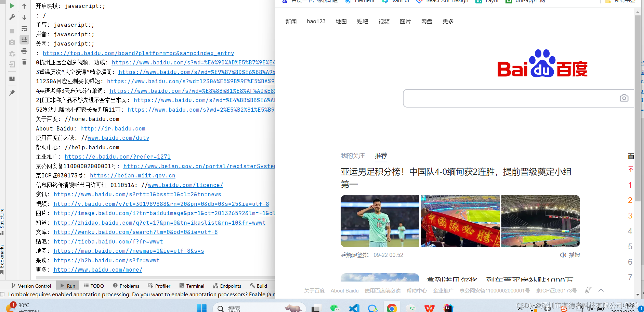Click the Windows Start button on the taskbar
Image resolution: width=644 pixels, height=312 pixels.
point(201,308)
